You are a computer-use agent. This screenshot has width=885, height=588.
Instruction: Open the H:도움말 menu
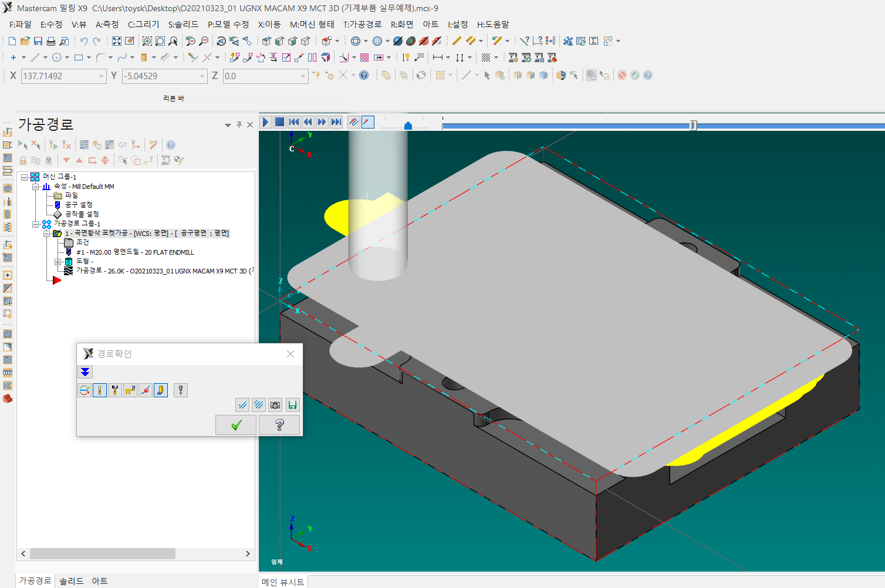pos(493,25)
